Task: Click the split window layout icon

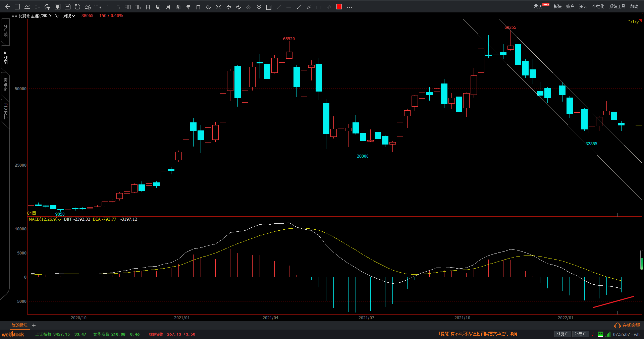Action: click(269, 7)
